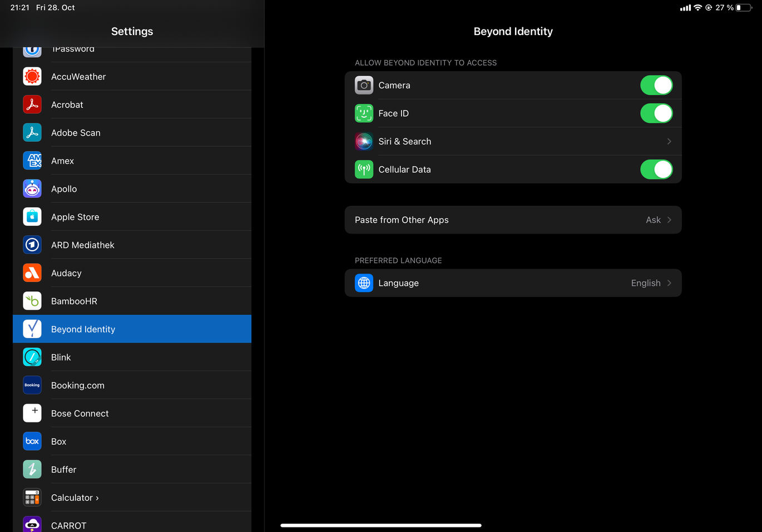762x532 pixels.
Task: Tap the Buffer app icon
Action: tap(32, 470)
